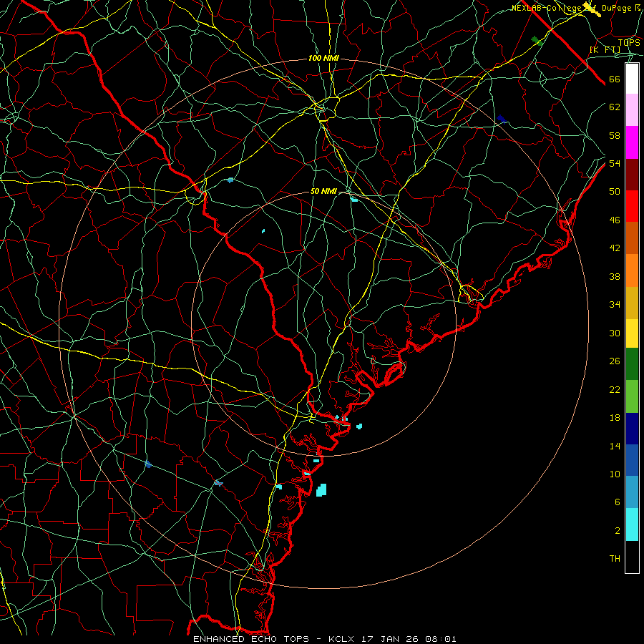This screenshot has width=644, height=644.
Task: Click the '30' scale value
Action: (x=615, y=333)
